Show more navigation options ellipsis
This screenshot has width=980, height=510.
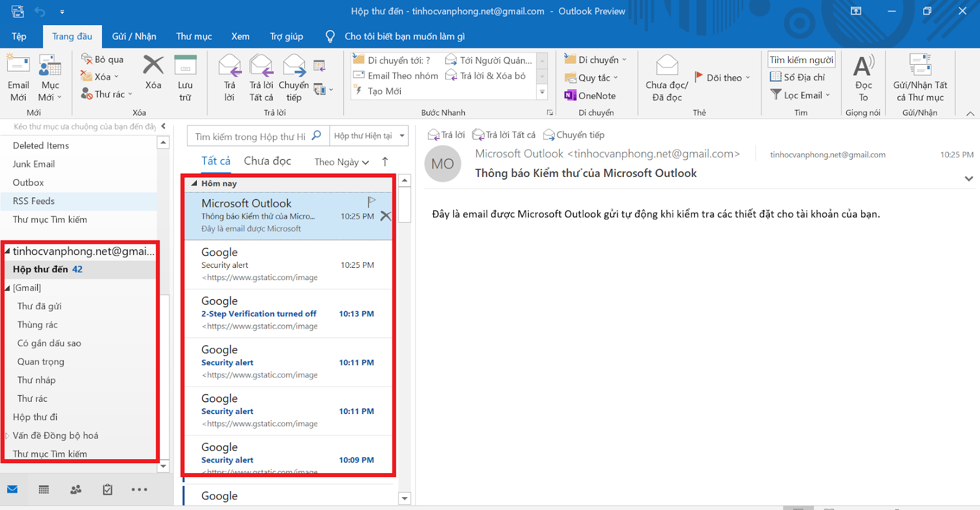pos(139,489)
